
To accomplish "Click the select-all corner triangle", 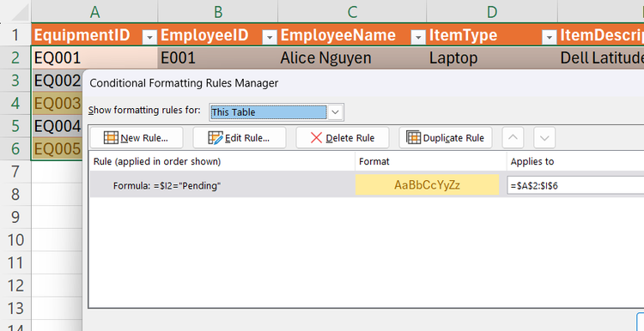I will [x=20, y=12].
